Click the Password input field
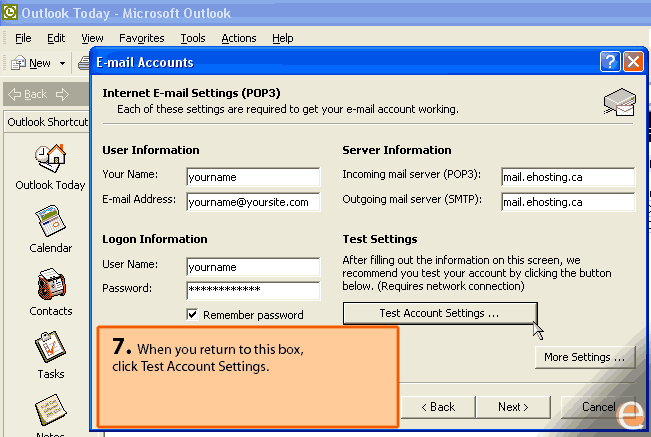The image size is (651, 437). [253, 290]
